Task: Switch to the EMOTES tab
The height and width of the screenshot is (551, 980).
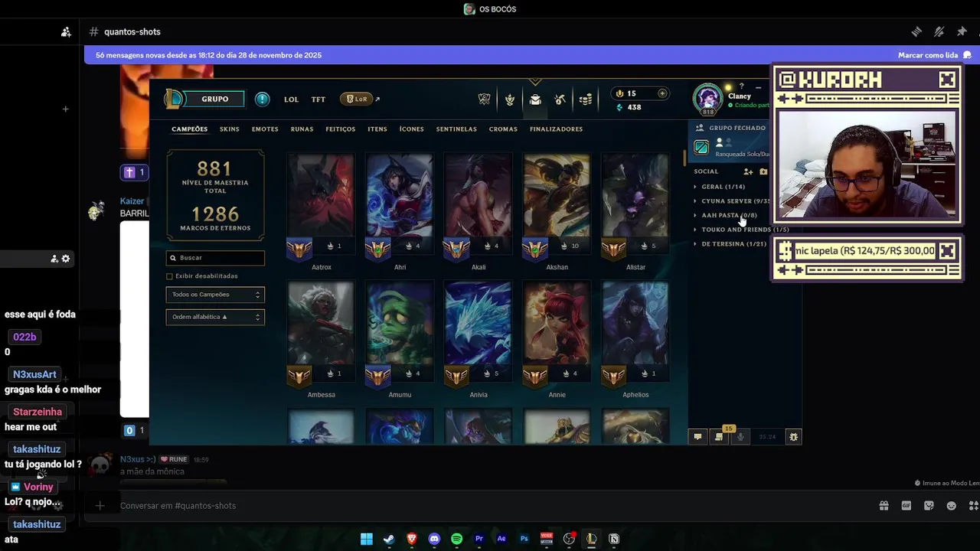Action: pyautogui.click(x=265, y=129)
